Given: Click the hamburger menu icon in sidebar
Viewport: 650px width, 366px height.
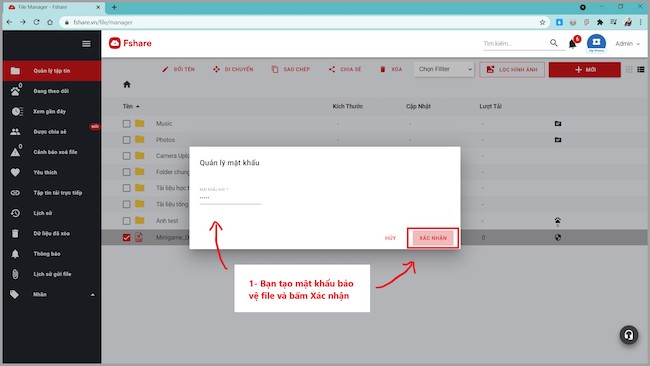Looking at the screenshot, I should (x=86, y=44).
